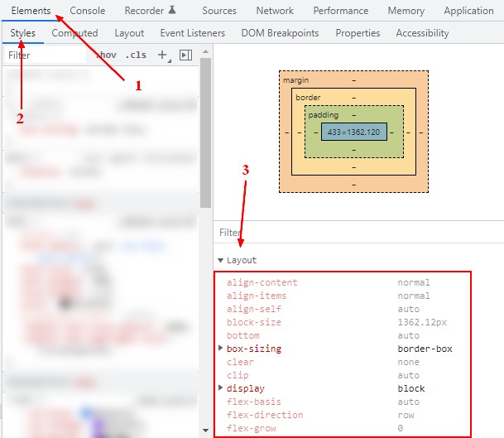504x438 pixels.
Task: Expand the box-sizing property arrow
Action: tap(220, 349)
